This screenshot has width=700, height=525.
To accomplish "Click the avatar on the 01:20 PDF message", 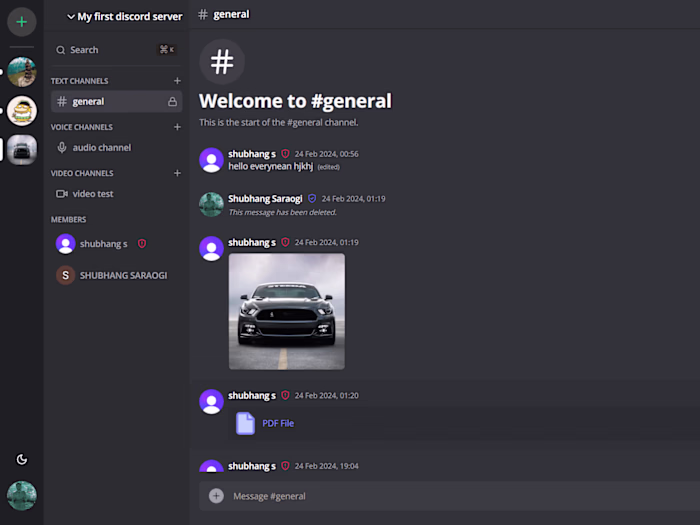I will (211, 401).
